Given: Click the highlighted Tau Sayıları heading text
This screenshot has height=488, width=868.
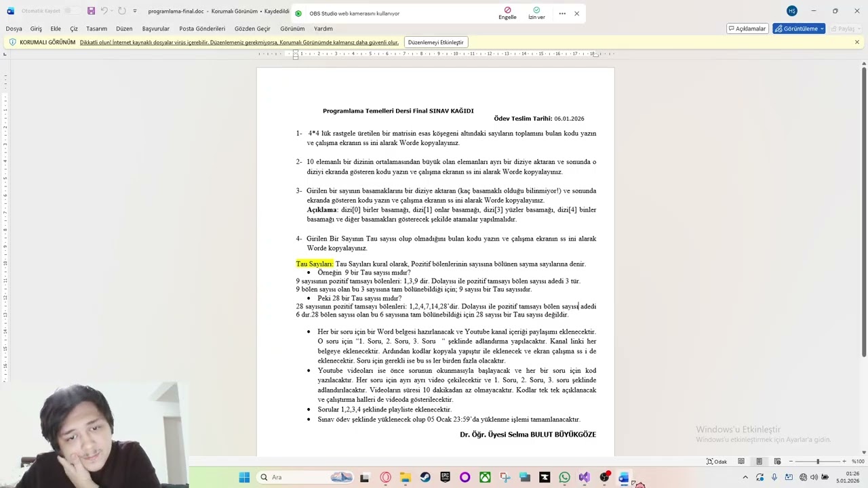Looking at the screenshot, I should tap(315, 264).
